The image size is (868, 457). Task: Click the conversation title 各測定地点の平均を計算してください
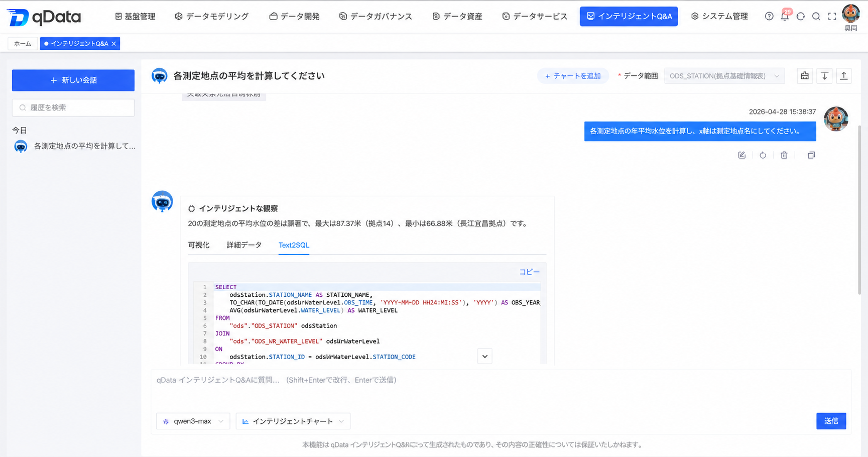(x=249, y=76)
